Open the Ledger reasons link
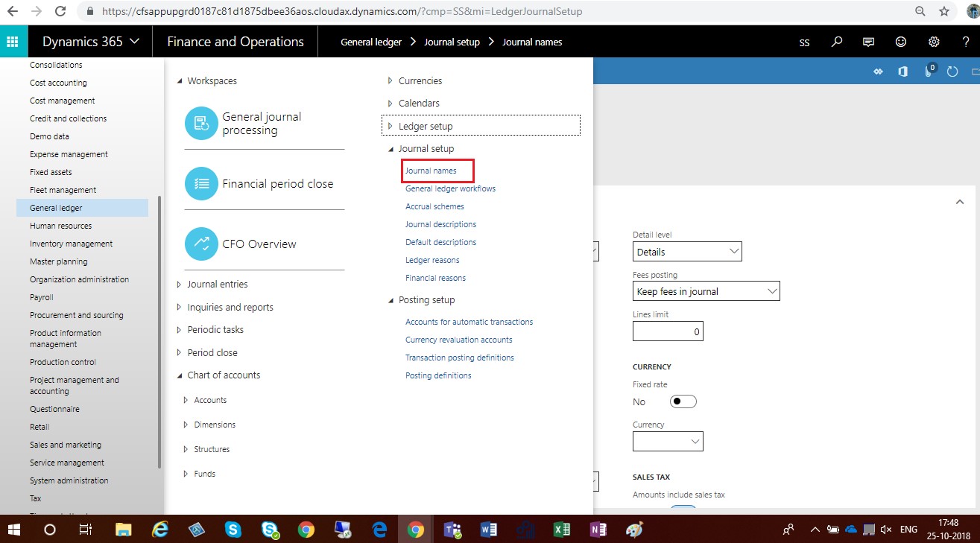Screen dimensions: 980x543 click(432, 260)
